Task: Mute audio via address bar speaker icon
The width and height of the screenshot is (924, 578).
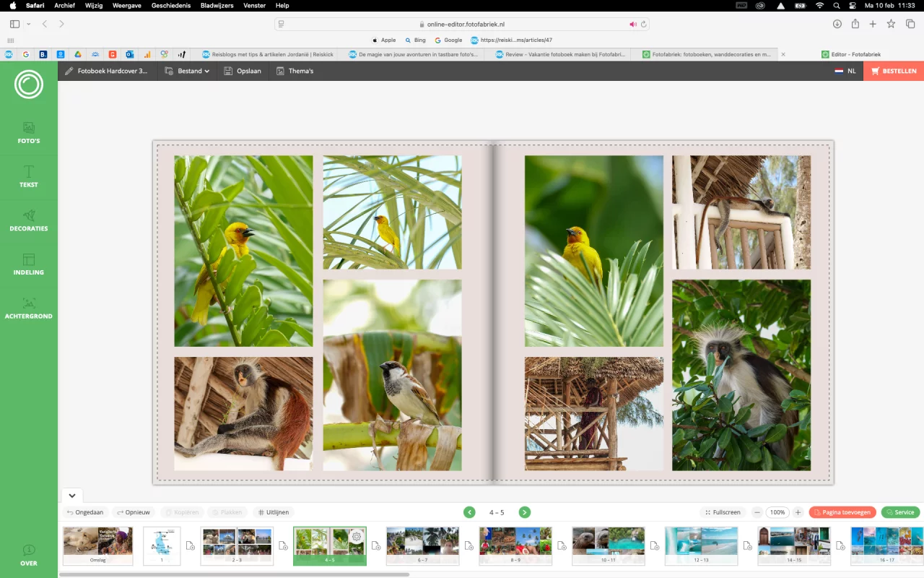Action: (632, 24)
